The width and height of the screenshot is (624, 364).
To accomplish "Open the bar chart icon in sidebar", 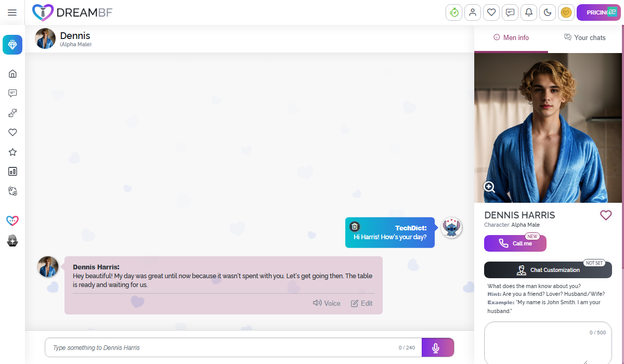I will click(x=12, y=172).
